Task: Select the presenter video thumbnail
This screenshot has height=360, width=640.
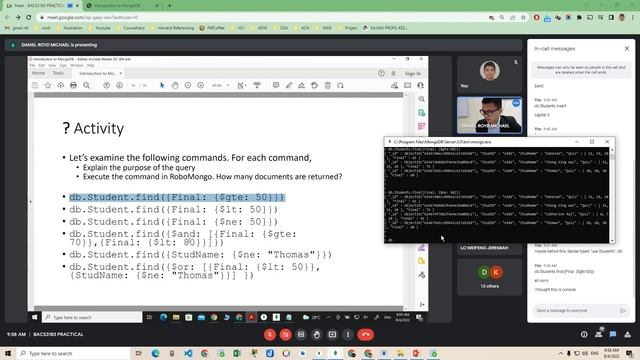Action: [489, 116]
